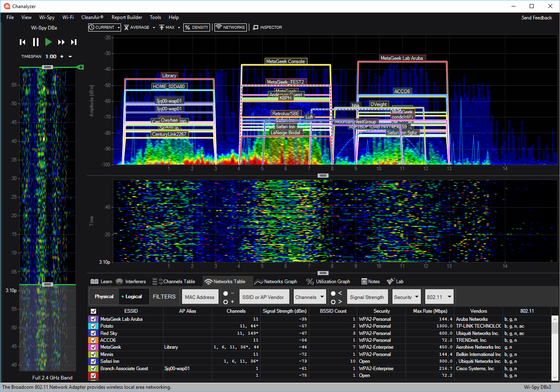
Task: Click the MAC Address filter field
Action: click(200, 297)
